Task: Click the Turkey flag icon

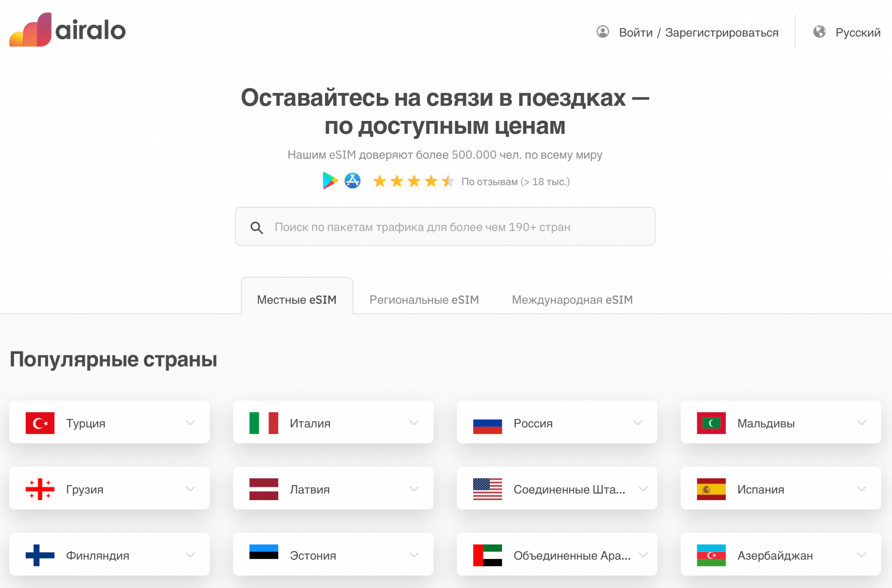Action: [40, 423]
